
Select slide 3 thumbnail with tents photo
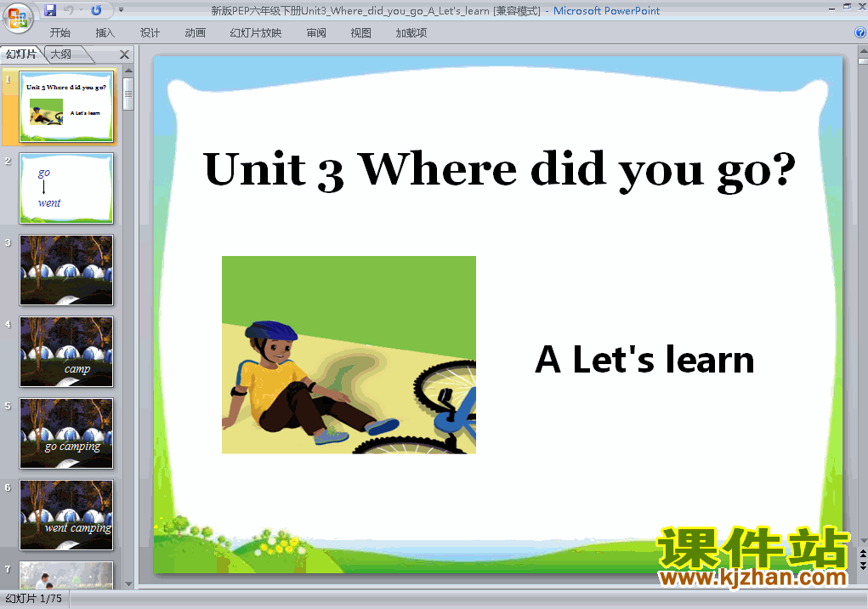point(66,270)
